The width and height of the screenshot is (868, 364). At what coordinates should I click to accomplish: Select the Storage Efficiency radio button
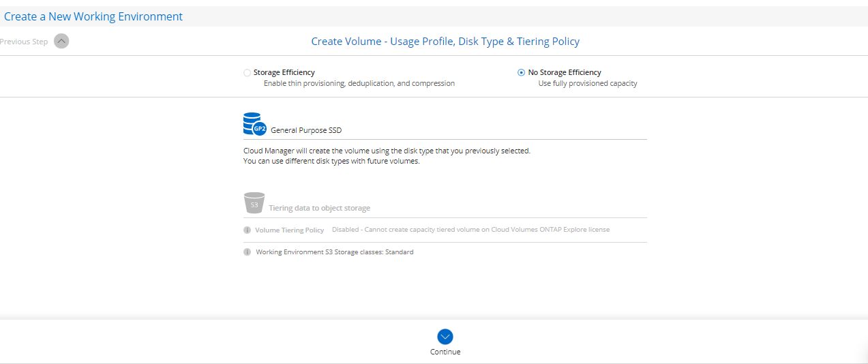247,72
